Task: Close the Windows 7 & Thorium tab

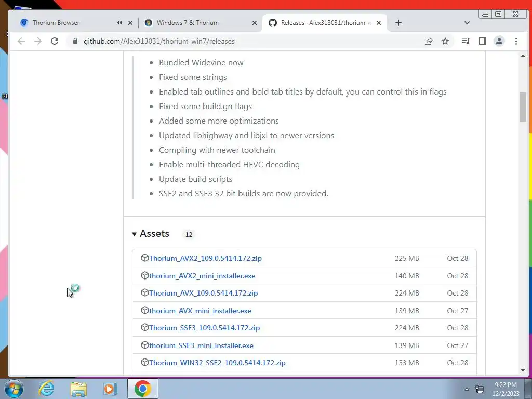Action: click(x=255, y=23)
